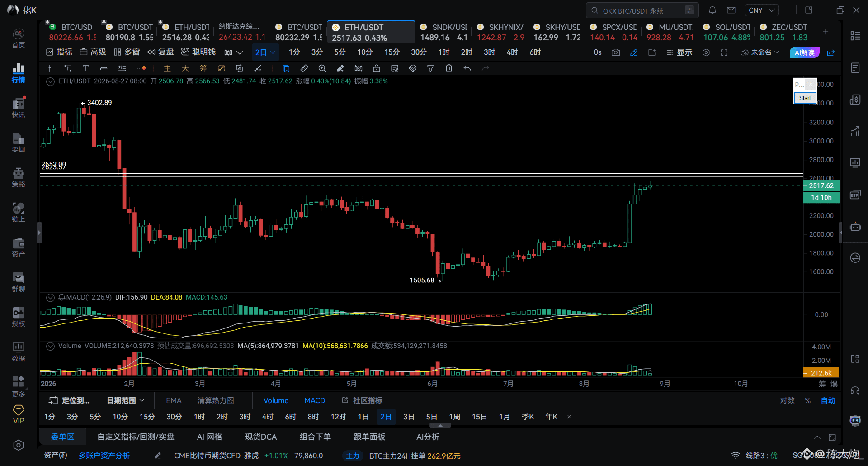Switch to ZEC/USDT ticker tab
Image resolution: width=868 pixels, height=466 pixels.
click(784, 32)
